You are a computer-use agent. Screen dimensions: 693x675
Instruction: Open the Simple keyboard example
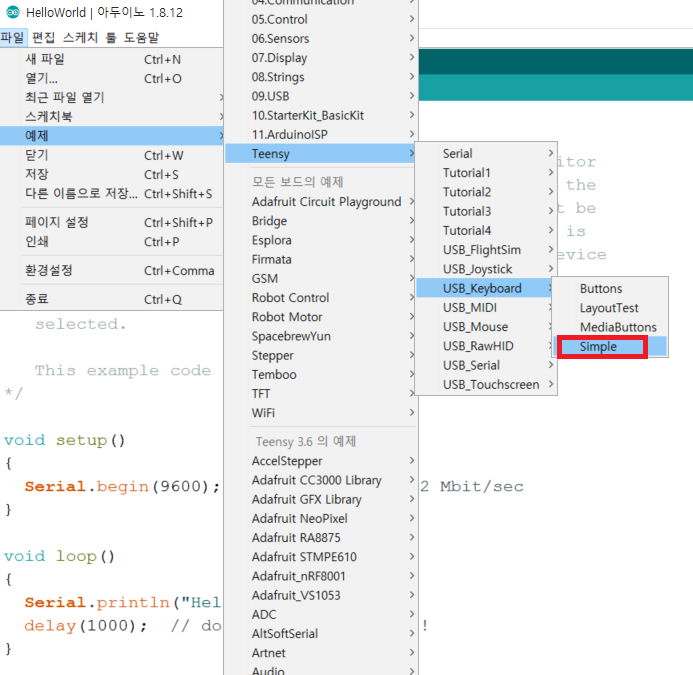610,347
